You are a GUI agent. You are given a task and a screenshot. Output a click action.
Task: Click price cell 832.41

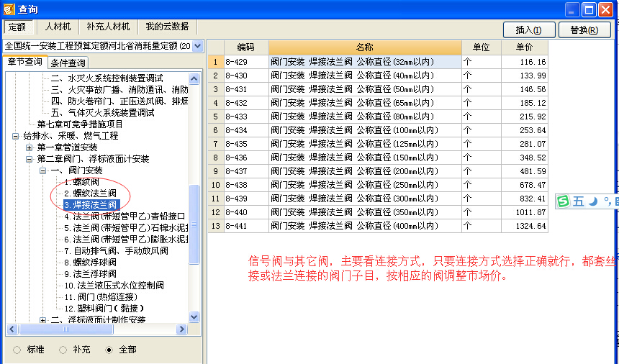pyautogui.click(x=525, y=199)
